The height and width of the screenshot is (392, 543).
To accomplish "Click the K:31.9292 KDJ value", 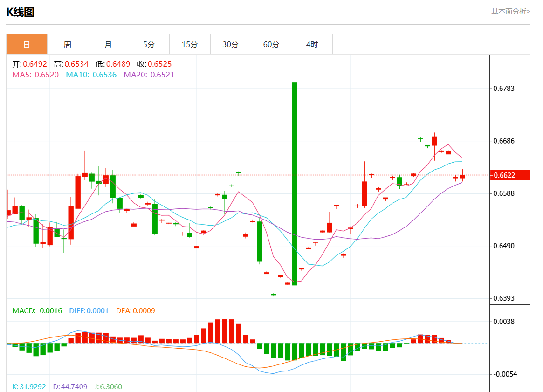I will point(29,387).
